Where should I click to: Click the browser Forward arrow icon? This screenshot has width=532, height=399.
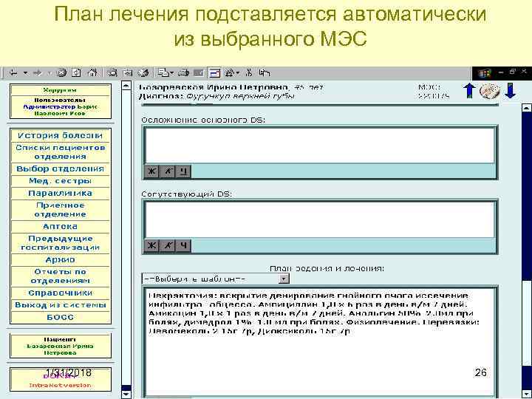(x=38, y=73)
